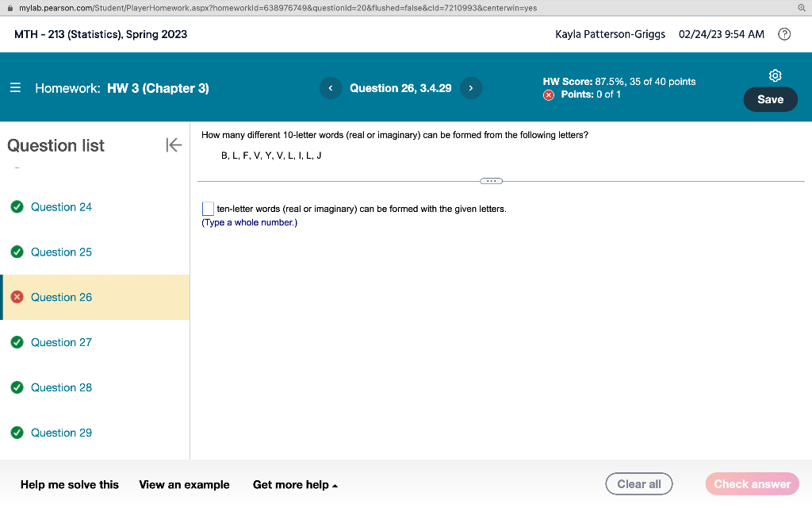Click the help question mark icon
The image size is (812, 508).
click(x=784, y=34)
